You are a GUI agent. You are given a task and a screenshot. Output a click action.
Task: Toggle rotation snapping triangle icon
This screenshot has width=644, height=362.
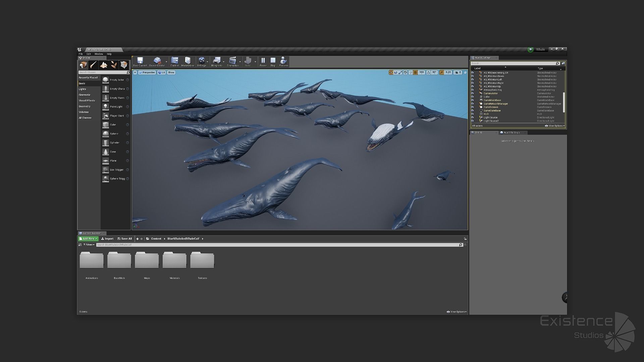point(428,72)
